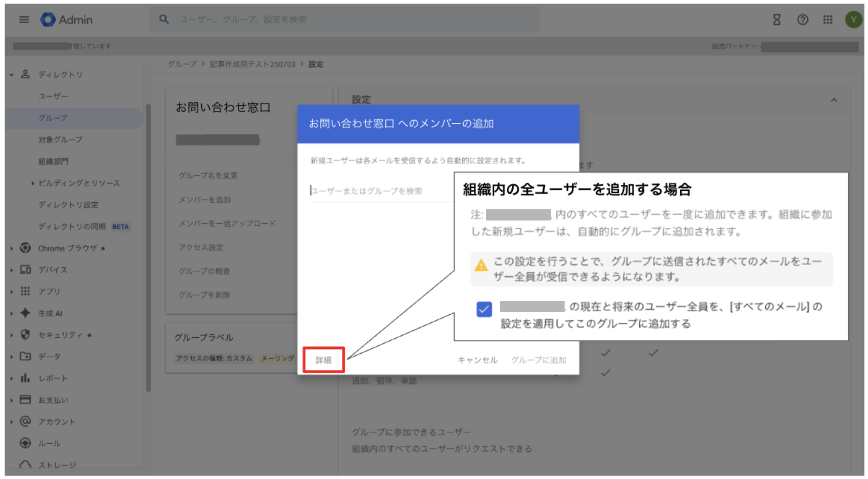Collapse the 設定 panel chevron

[834, 100]
